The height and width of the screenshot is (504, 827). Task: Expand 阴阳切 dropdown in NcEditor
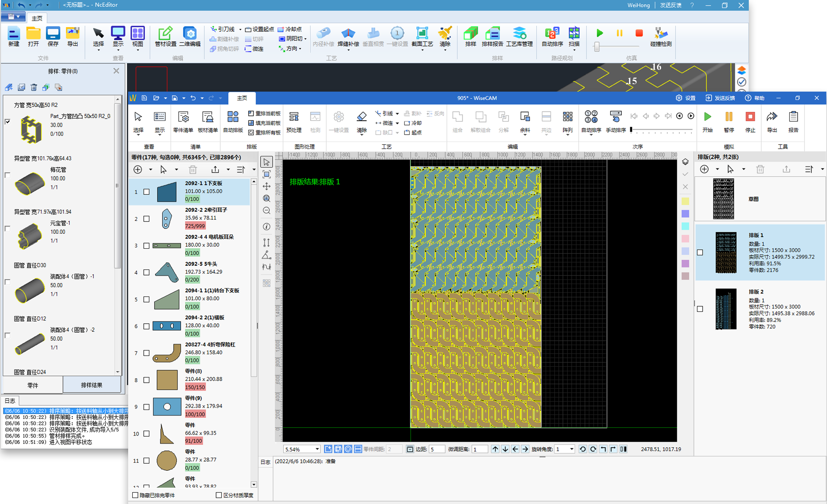point(306,39)
